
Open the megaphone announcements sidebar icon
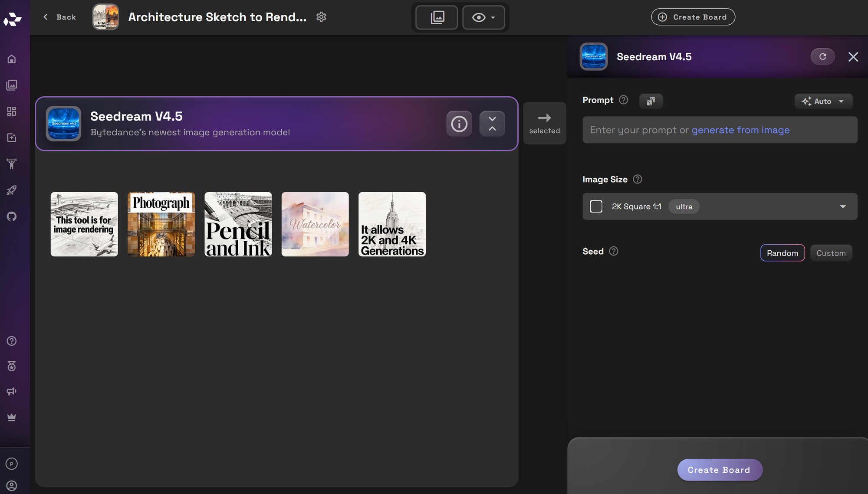[x=12, y=391]
